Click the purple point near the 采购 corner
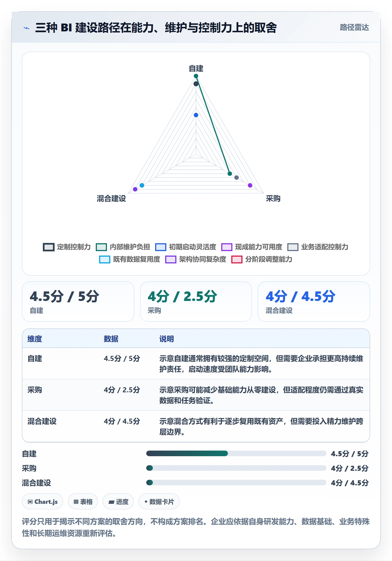392x561 pixels. coord(250,185)
